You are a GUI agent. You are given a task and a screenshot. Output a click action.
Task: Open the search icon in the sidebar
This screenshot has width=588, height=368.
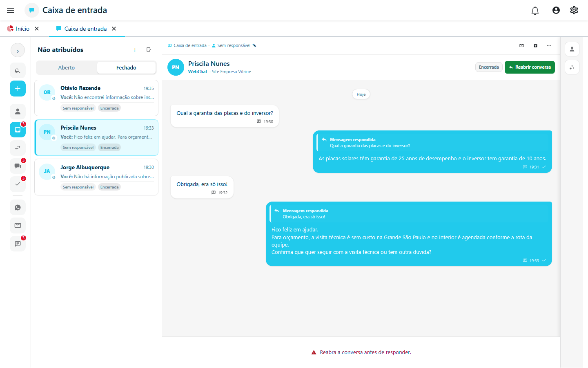pyautogui.click(x=18, y=71)
